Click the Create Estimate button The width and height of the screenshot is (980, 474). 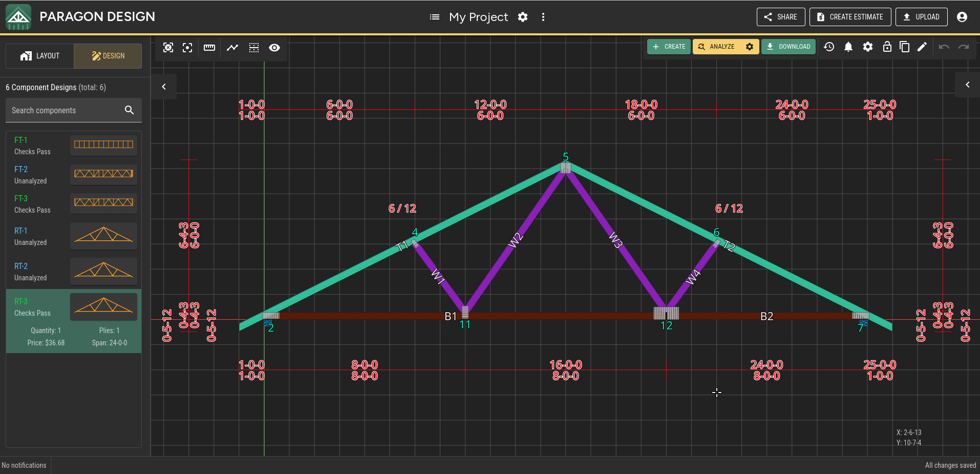850,17
